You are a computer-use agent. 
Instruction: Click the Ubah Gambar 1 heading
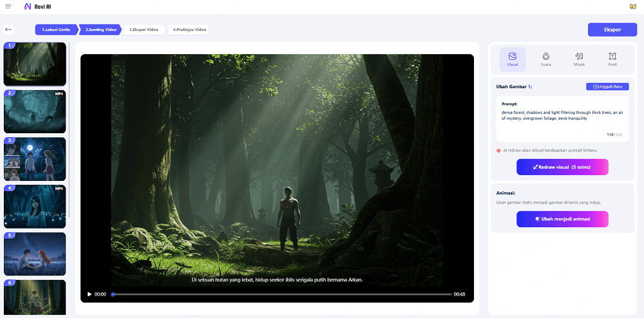(515, 86)
